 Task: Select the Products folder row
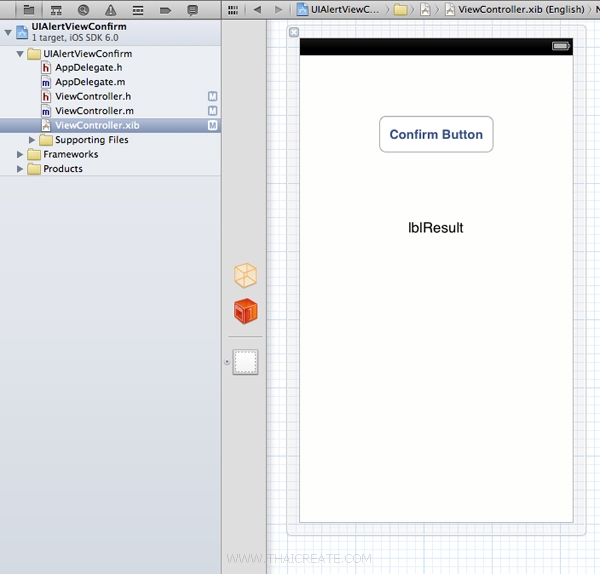tap(110, 169)
